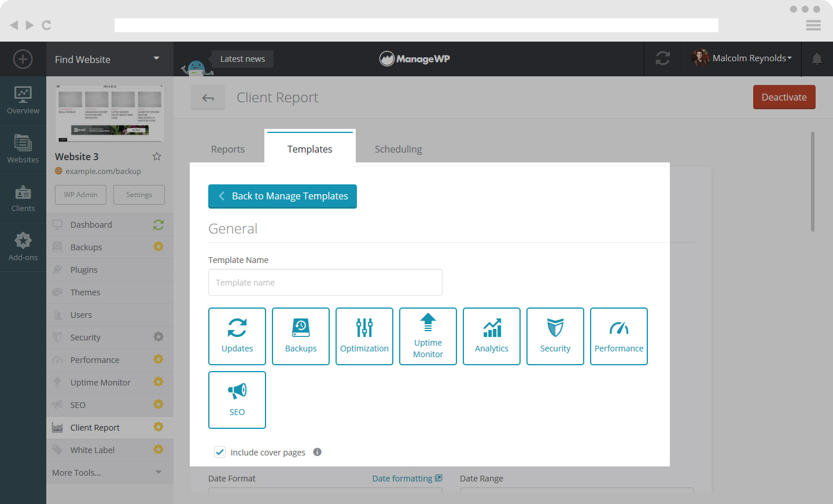Open Malcolm Reynolds user menu

tap(742, 58)
